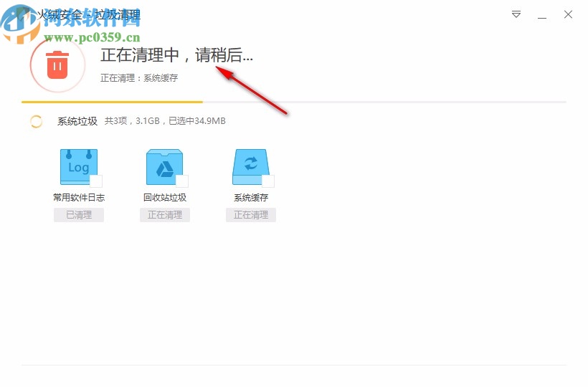Click the yellow cleaning progress bar
The height and width of the screenshot is (387, 588).
click(x=112, y=102)
